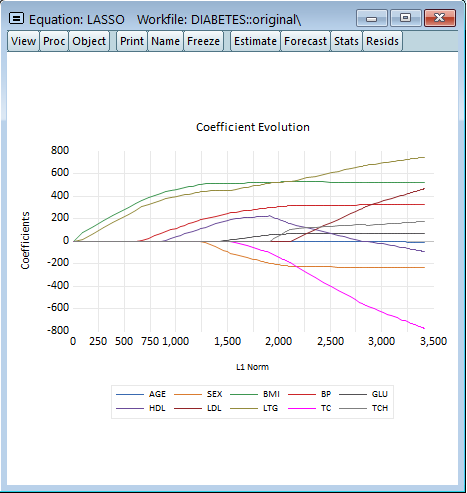Click the equation window icon in title bar
Viewport: 467px width, 493px height.
tap(16, 18)
